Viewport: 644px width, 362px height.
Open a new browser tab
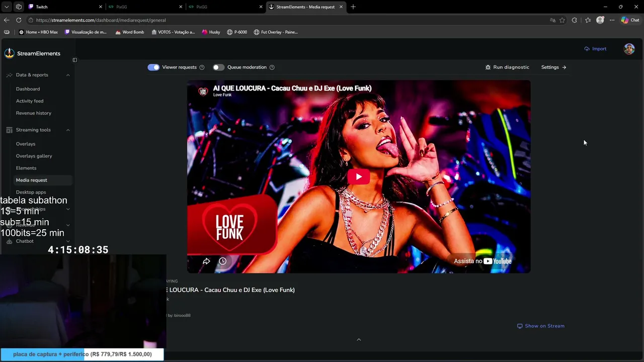353,7
